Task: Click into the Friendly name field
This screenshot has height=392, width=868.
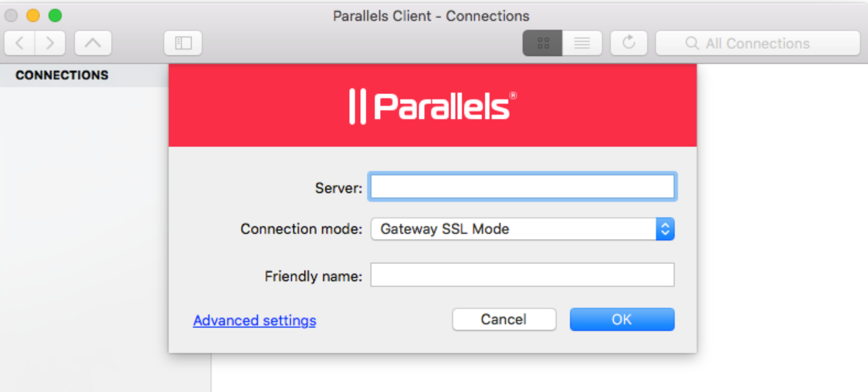Action: pos(523,275)
